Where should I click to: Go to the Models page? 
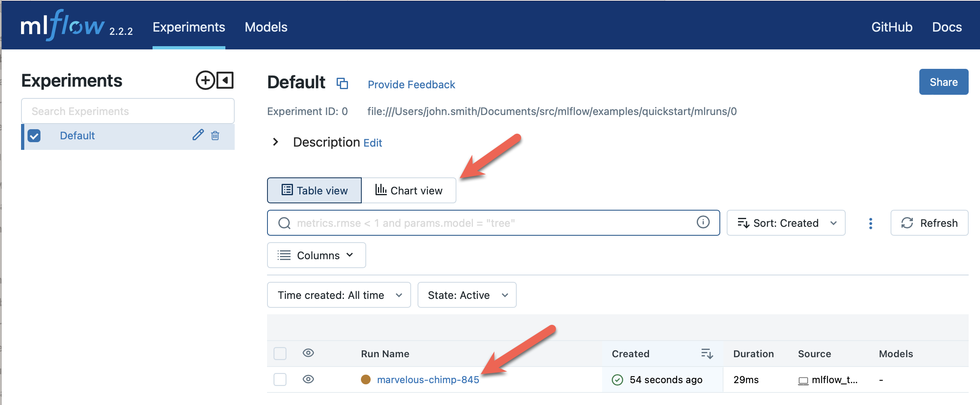pyautogui.click(x=266, y=27)
